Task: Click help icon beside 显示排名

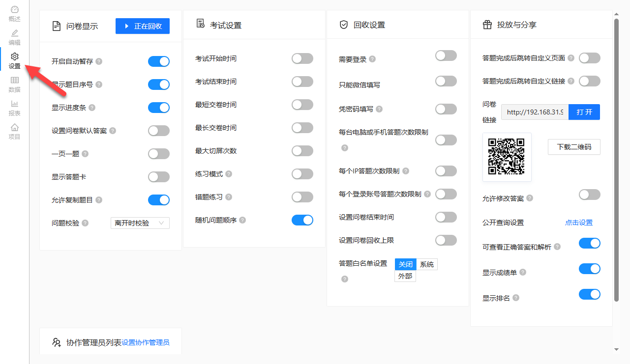Action: point(516,298)
